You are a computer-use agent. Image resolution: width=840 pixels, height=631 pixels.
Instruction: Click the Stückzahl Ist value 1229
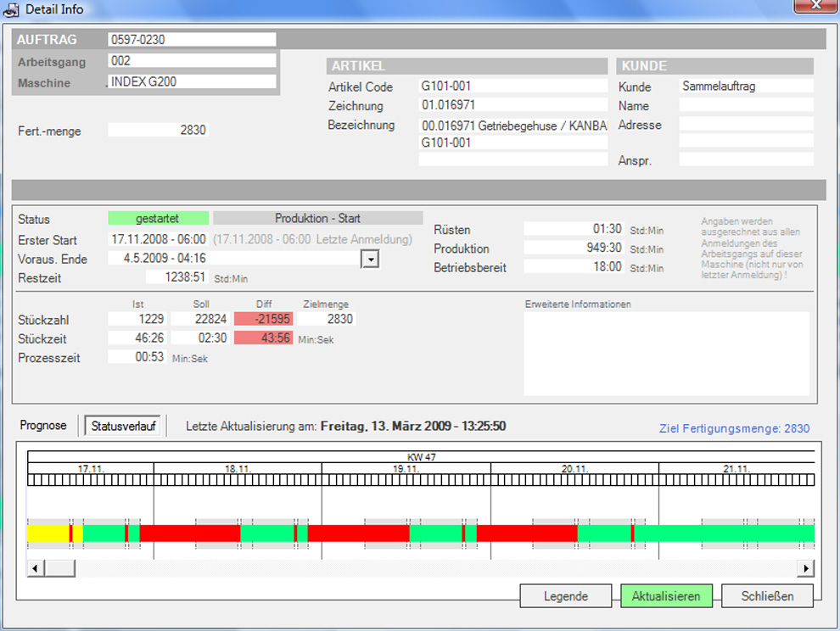coord(138,319)
